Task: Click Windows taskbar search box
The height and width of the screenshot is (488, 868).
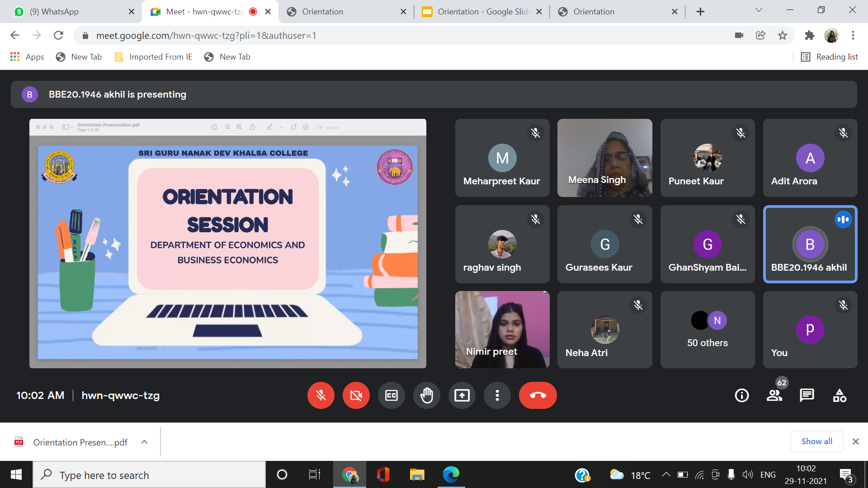Action: tap(149, 475)
